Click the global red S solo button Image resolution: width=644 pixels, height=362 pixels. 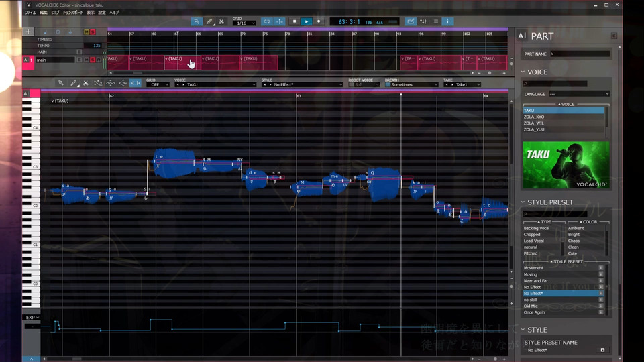pos(93,32)
